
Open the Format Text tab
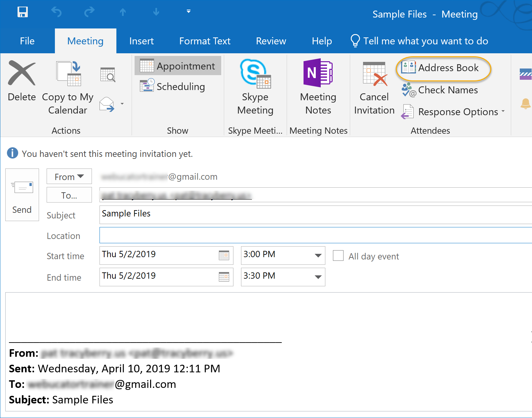pos(205,41)
